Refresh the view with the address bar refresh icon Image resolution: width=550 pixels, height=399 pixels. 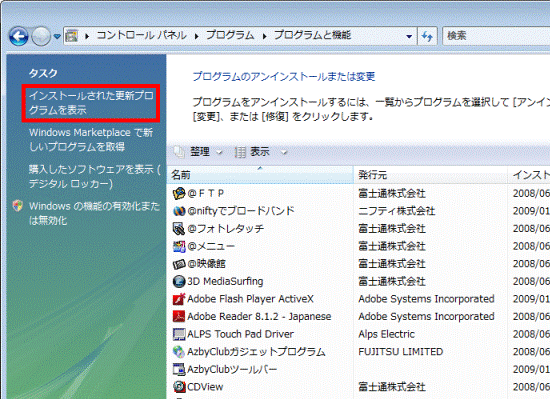click(427, 36)
